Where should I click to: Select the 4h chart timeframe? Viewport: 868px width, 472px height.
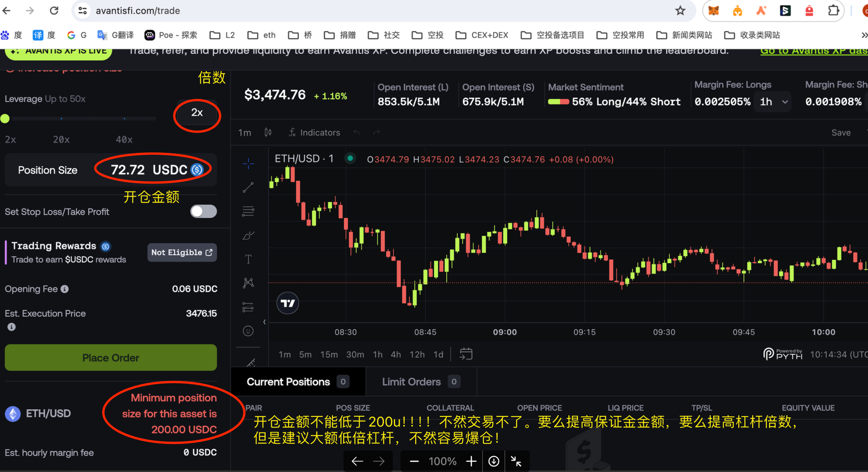point(395,355)
